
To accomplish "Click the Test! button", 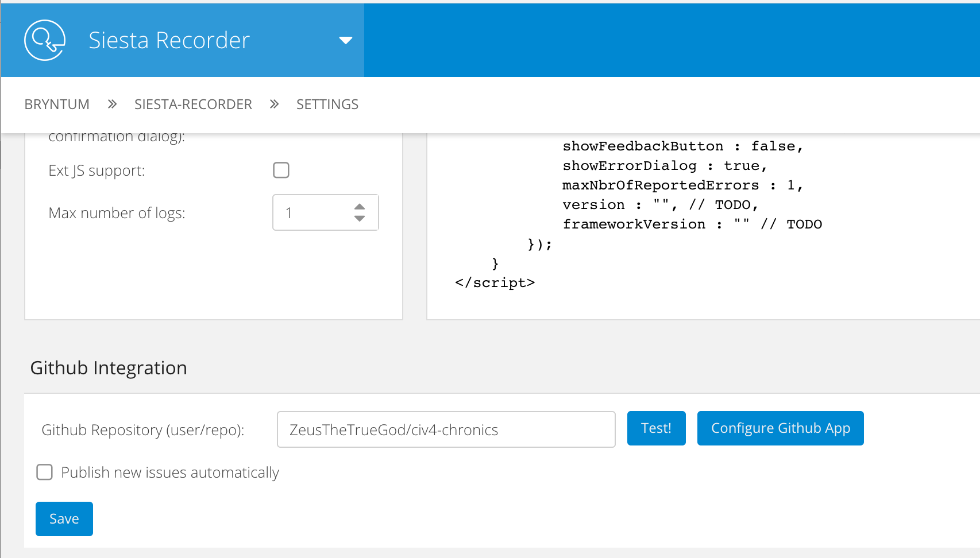I will tap(657, 428).
